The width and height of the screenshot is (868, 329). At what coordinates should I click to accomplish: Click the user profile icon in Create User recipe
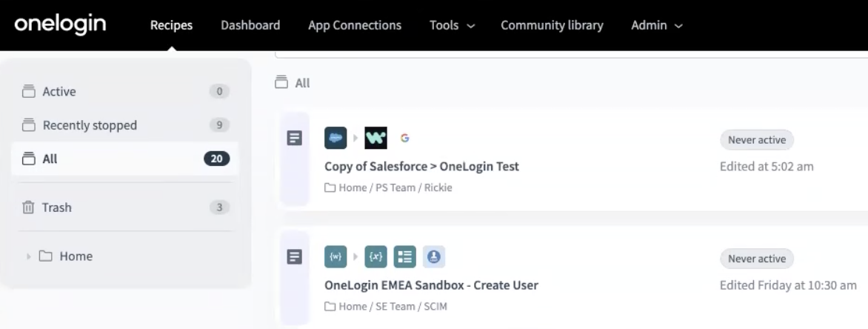click(x=433, y=257)
